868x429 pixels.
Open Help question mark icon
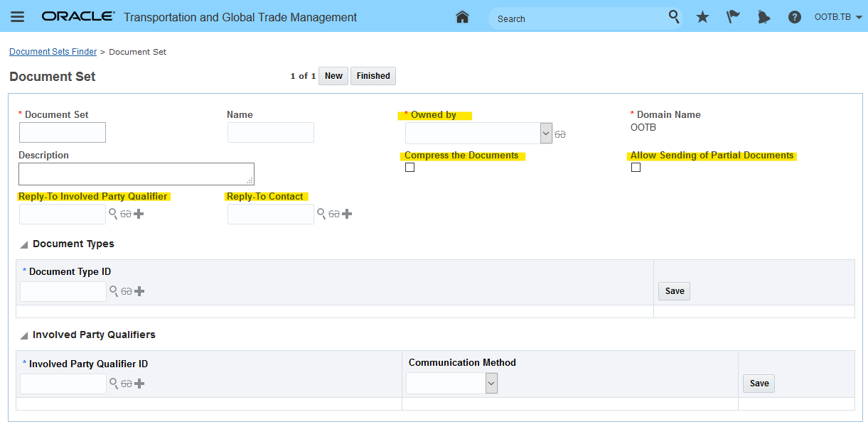[795, 17]
